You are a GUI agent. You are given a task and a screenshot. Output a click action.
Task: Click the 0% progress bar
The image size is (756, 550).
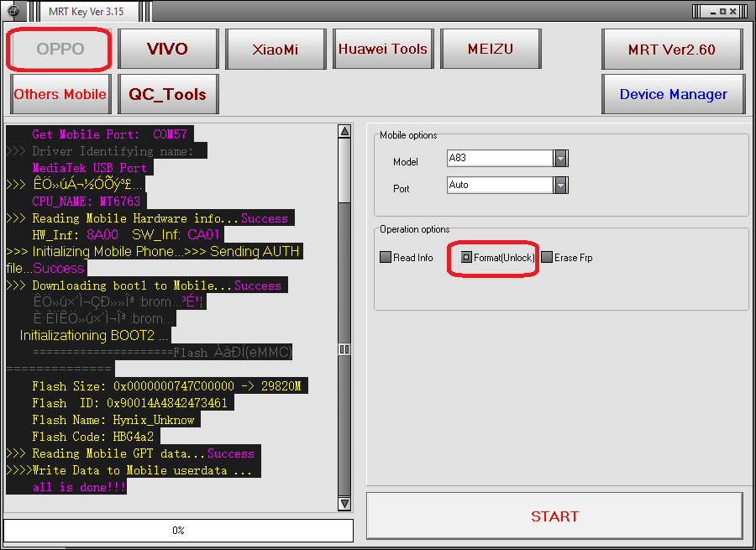click(178, 530)
